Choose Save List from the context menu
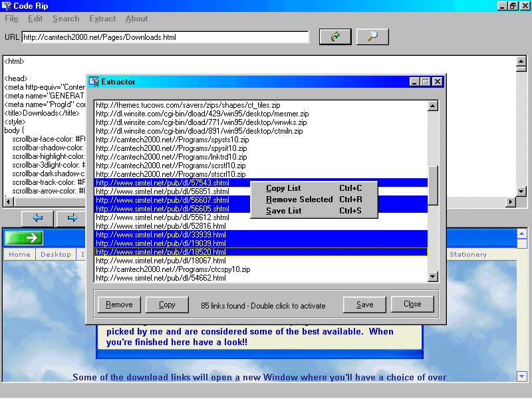The image size is (532, 399). (314, 211)
